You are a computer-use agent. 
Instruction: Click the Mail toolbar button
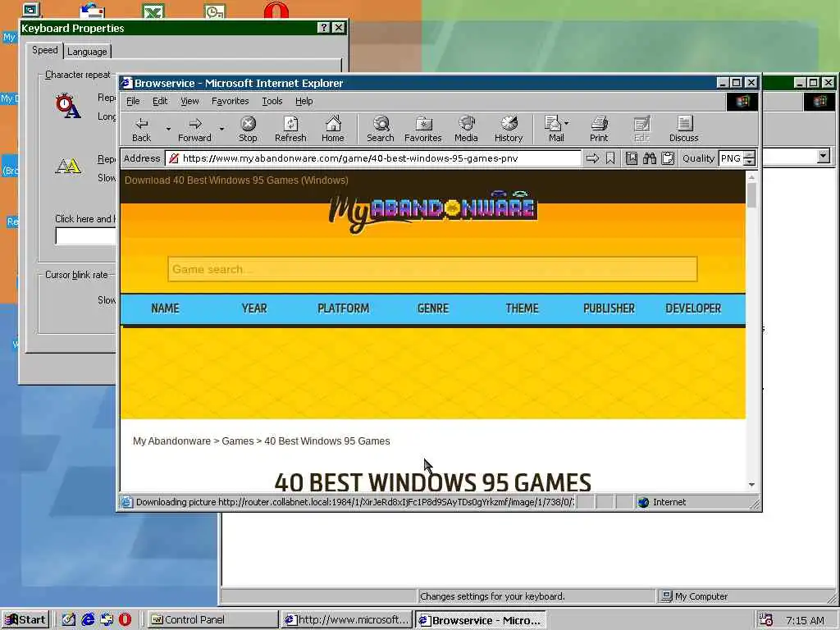(554, 130)
